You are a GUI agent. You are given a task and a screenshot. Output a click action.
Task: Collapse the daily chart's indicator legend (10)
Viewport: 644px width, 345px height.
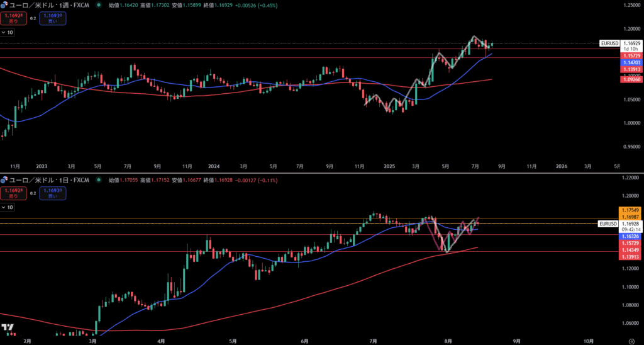coord(8,207)
